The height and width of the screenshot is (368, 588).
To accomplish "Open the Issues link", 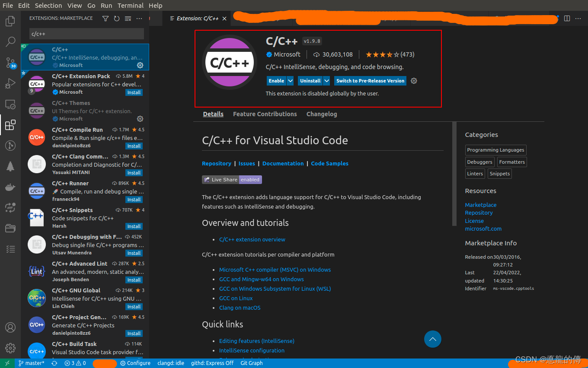I will 247,163.
